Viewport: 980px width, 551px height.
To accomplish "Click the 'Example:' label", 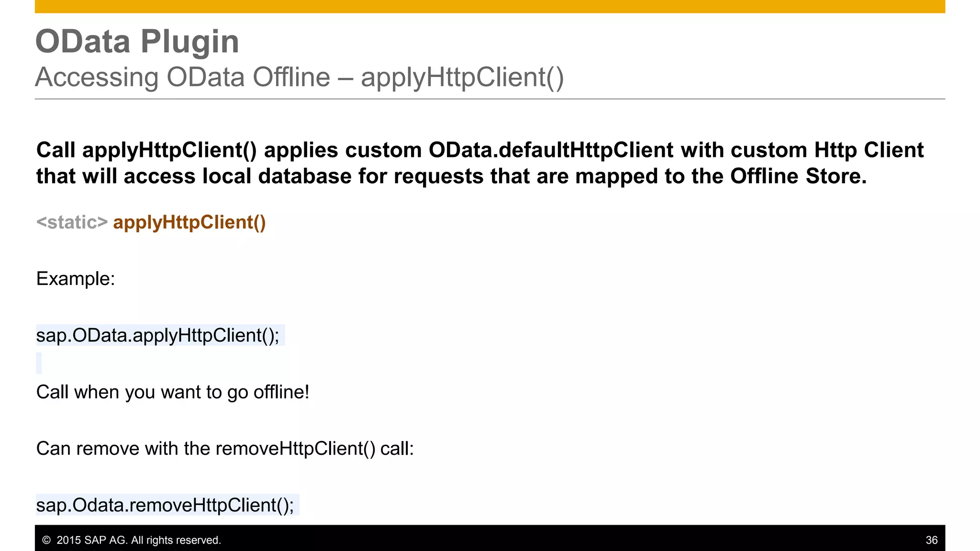I will point(76,279).
